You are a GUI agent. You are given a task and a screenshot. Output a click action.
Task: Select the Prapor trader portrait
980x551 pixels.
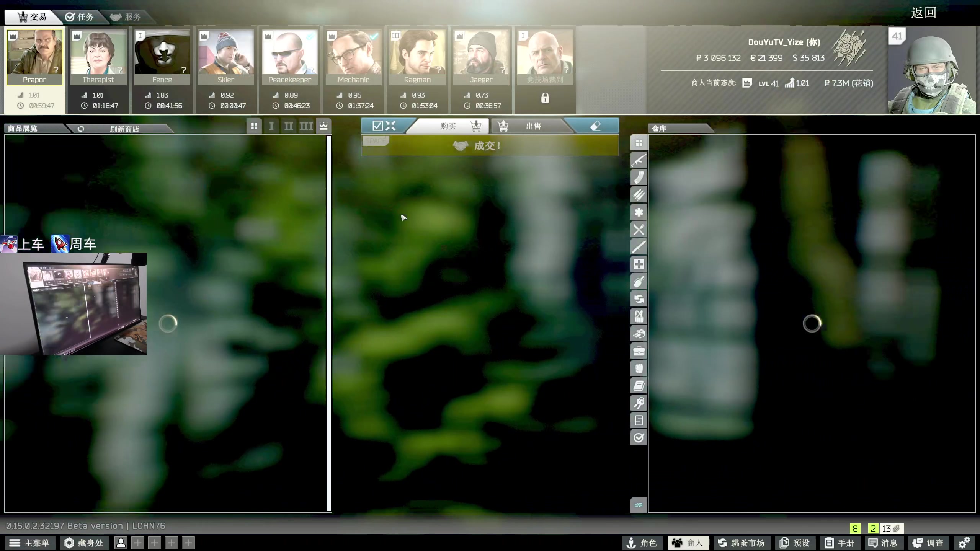pyautogui.click(x=34, y=57)
